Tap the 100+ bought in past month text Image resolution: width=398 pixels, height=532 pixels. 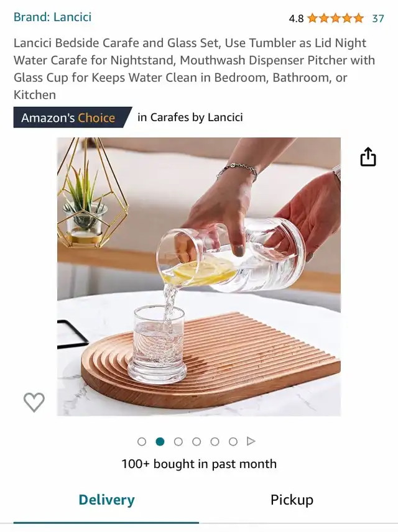[199, 464]
